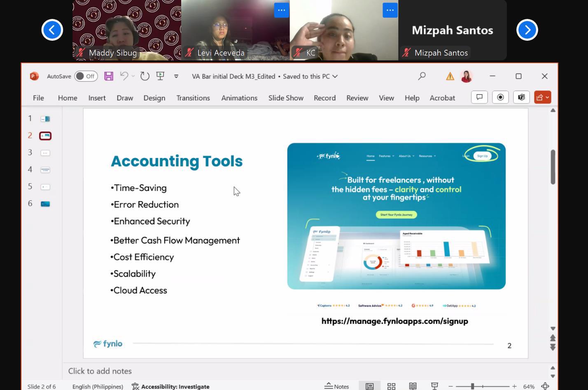Image resolution: width=588 pixels, height=390 pixels.
Task: Toggle the Notes pane button
Action: click(x=337, y=386)
